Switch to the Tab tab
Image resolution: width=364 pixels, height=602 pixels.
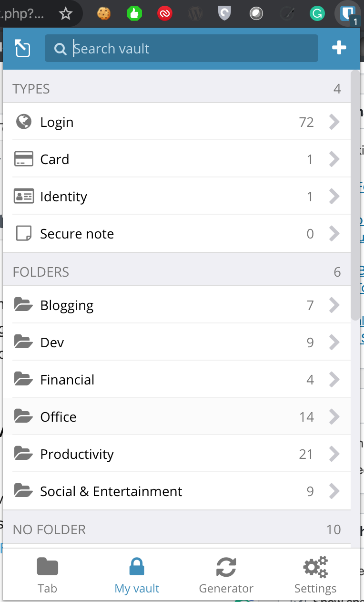pos(48,575)
